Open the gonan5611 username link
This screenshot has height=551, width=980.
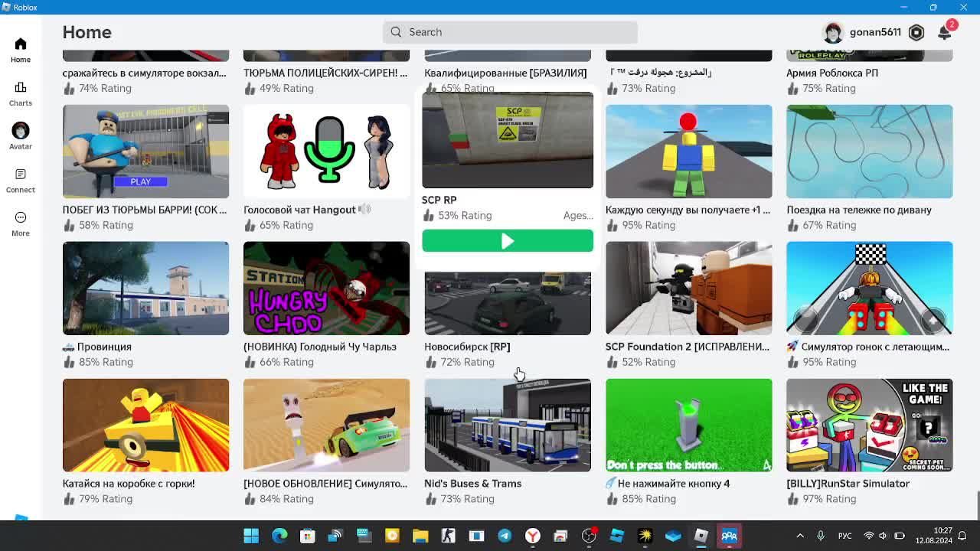(x=875, y=32)
